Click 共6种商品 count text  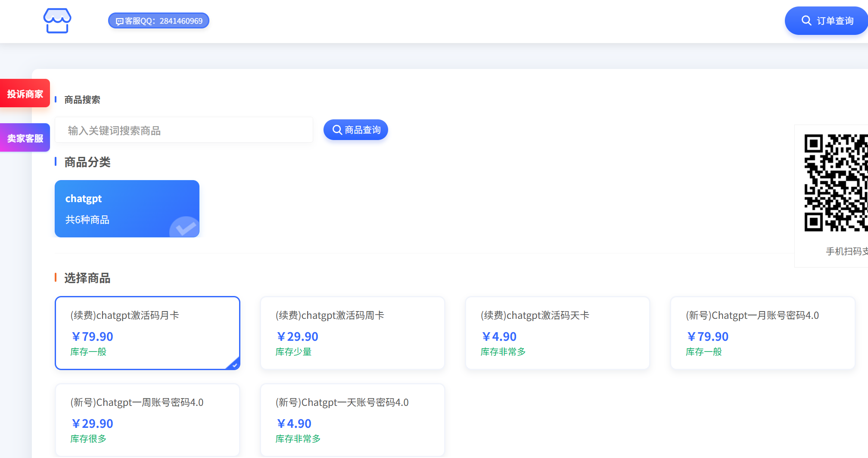(x=87, y=220)
